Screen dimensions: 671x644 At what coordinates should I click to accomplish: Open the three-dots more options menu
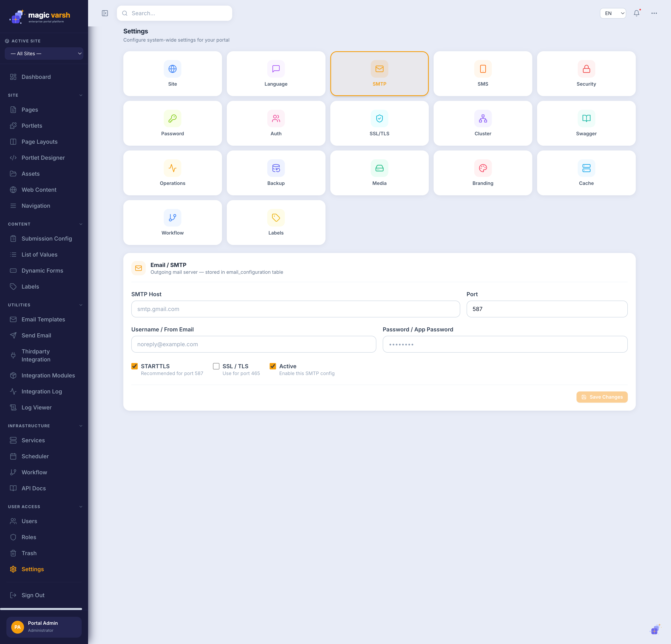point(654,13)
